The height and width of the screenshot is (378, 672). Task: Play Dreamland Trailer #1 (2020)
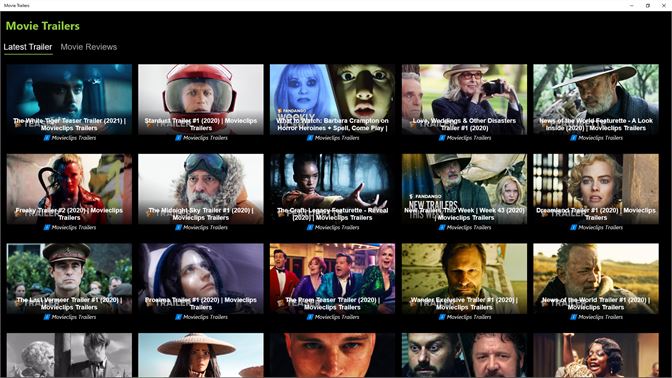point(596,189)
